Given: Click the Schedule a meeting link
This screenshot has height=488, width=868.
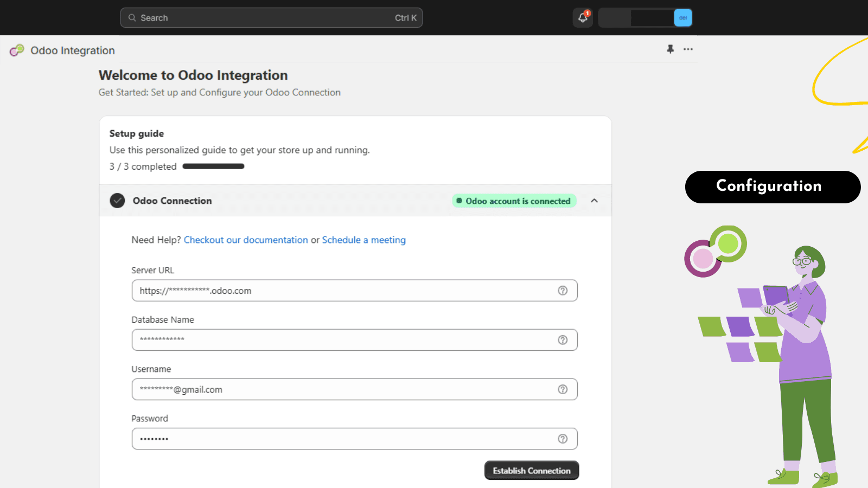Looking at the screenshot, I should coord(363,240).
